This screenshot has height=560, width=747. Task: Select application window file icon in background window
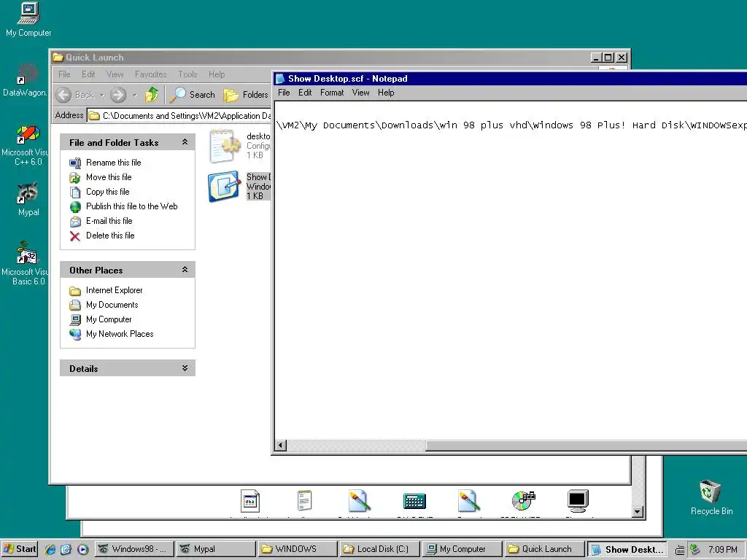(x=250, y=501)
